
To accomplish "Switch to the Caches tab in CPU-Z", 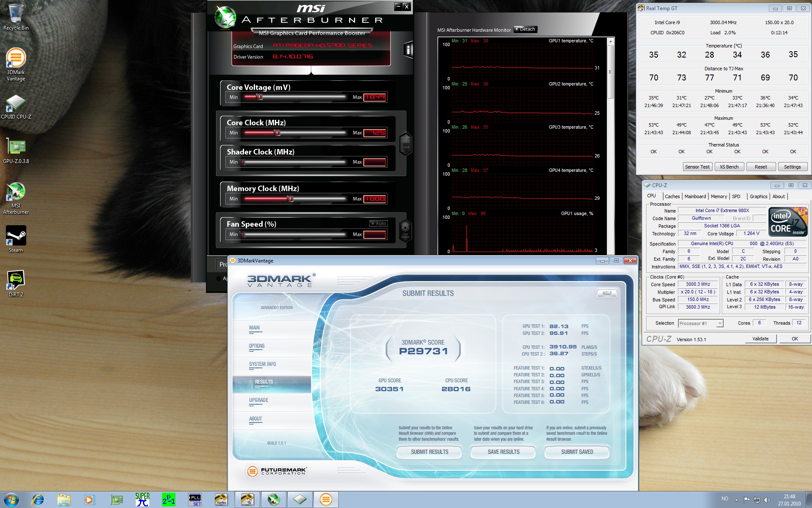I will click(x=672, y=196).
